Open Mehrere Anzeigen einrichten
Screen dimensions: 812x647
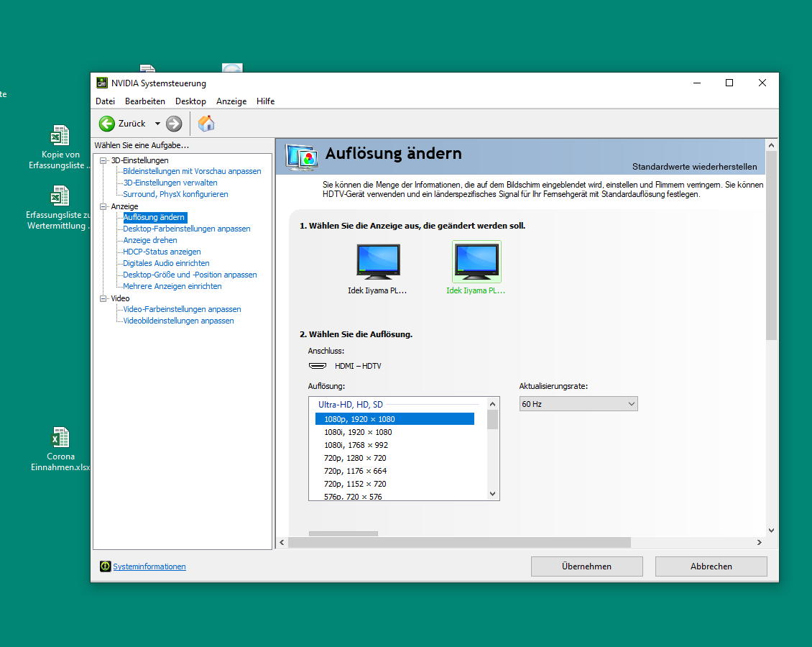coord(172,286)
